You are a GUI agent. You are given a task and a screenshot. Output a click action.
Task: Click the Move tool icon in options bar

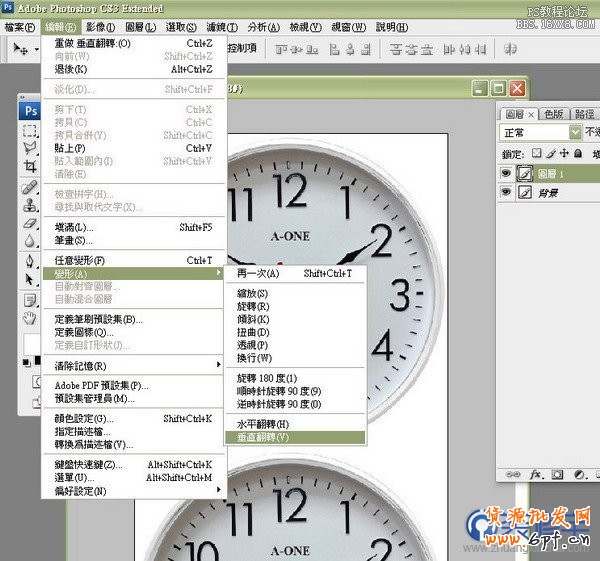click(18, 47)
